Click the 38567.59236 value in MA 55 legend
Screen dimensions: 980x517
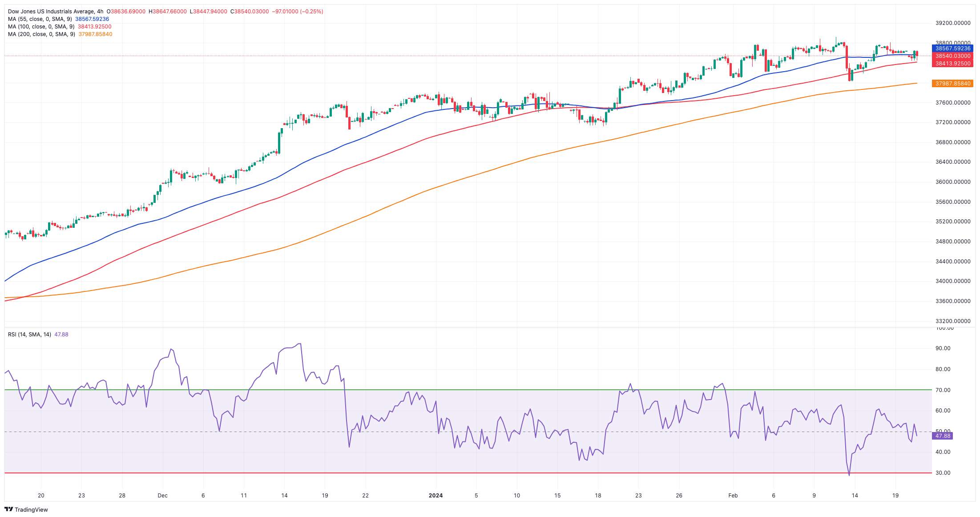pyautogui.click(x=92, y=19)
